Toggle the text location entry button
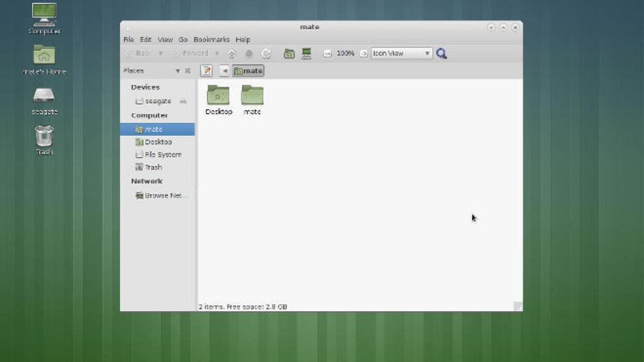Viewport: 644px width, 362px height. click(x=206, y=71)
